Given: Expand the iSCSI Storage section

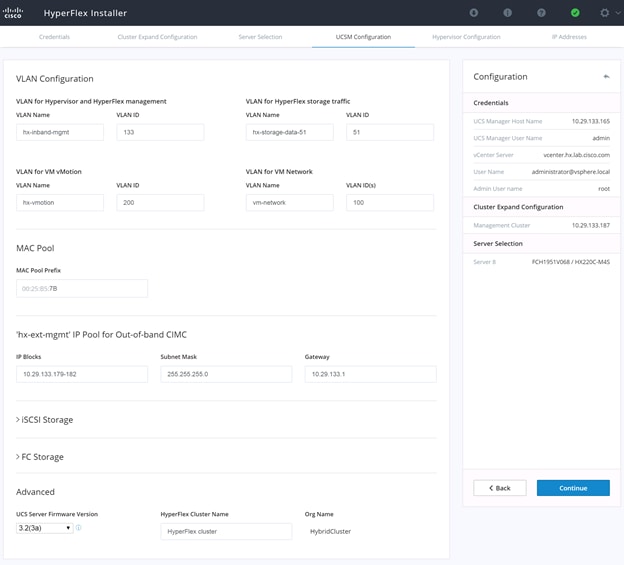Looking at the screenshot, I should [45, 420].
